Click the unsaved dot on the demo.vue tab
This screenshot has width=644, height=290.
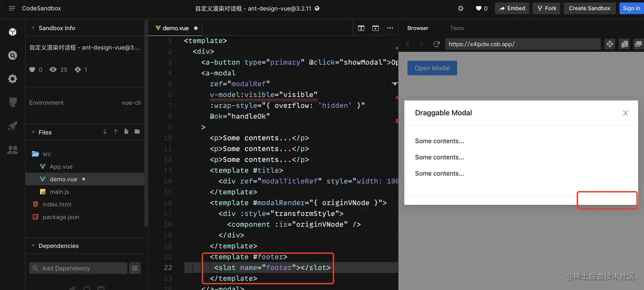196,28
